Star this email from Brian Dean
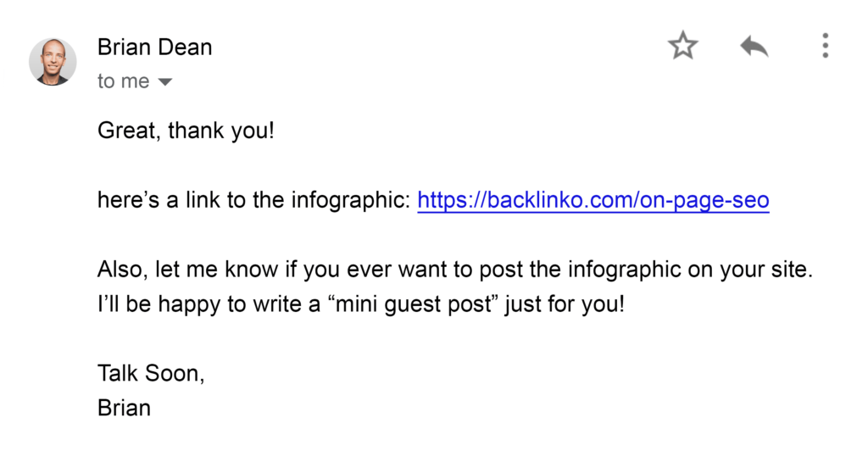This screenshot has width=868, height=451. coord(682,46)
